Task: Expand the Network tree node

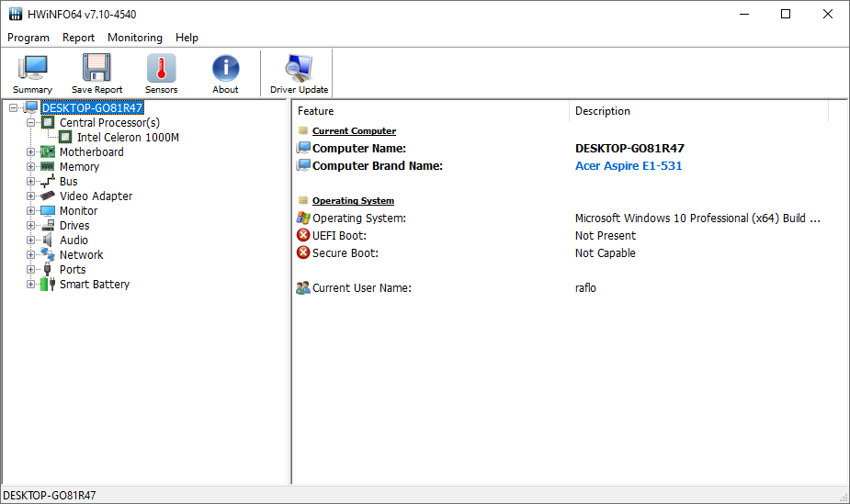Action: point(31,254)
